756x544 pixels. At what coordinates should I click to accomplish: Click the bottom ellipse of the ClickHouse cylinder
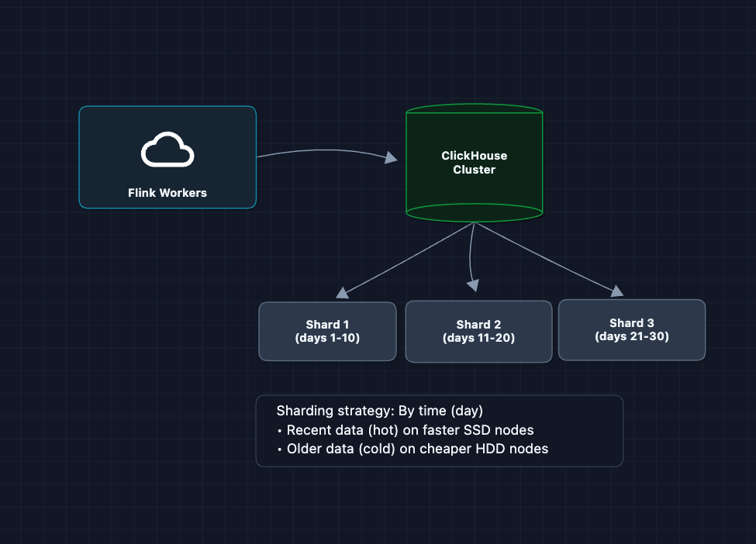tap(474, 212)
